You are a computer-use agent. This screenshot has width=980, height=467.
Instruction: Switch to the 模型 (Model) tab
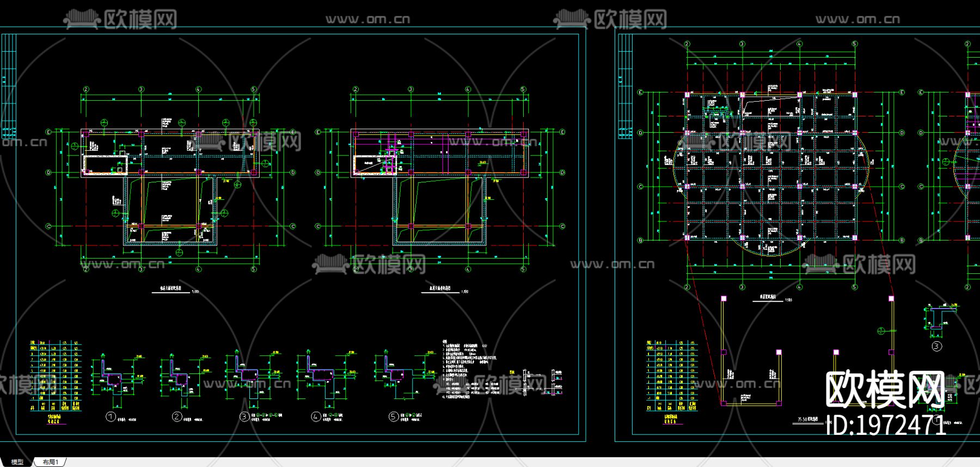(17, 462)
